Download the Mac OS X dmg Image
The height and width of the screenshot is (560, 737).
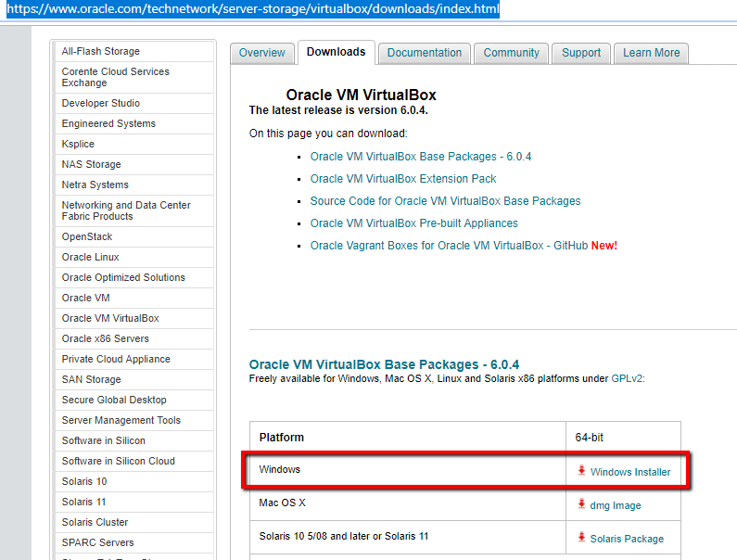click(x=616, y=505)
